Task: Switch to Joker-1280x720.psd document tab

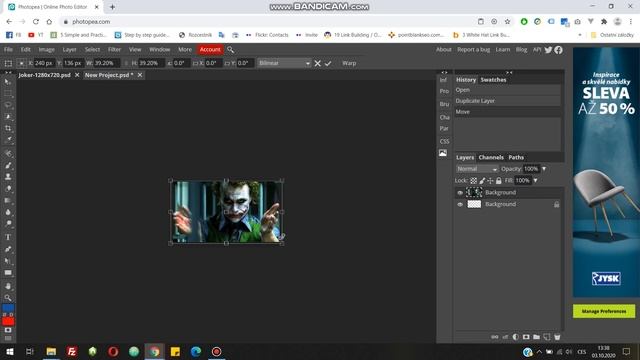Action: point(44,75)
